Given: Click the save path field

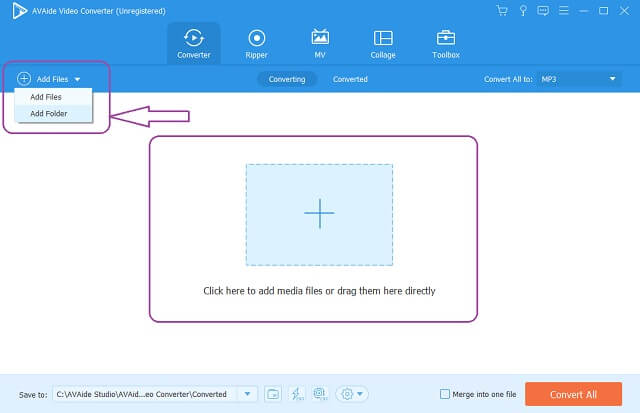Looking at the screenshot, I should [x=146, y=394].
